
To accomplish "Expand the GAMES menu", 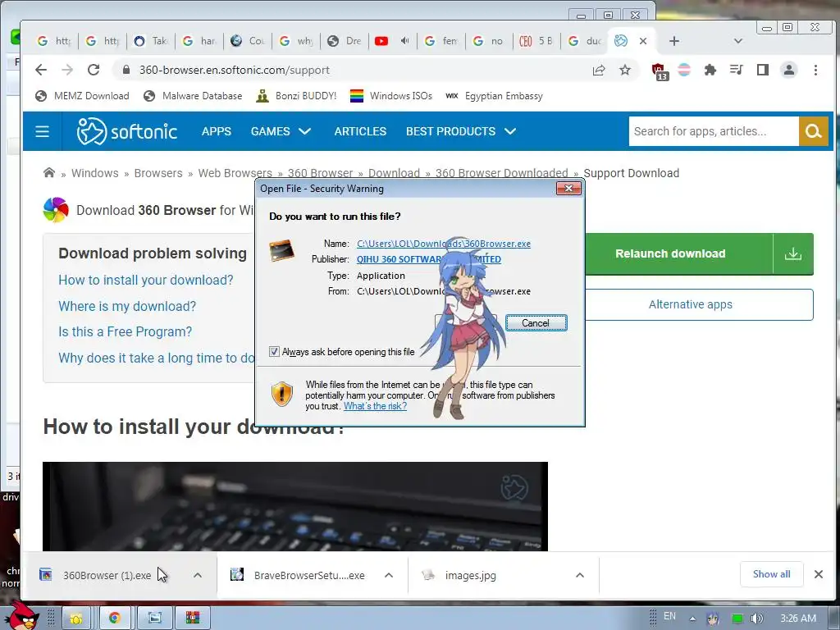I will pyautogui.click(x=281, y=131).
